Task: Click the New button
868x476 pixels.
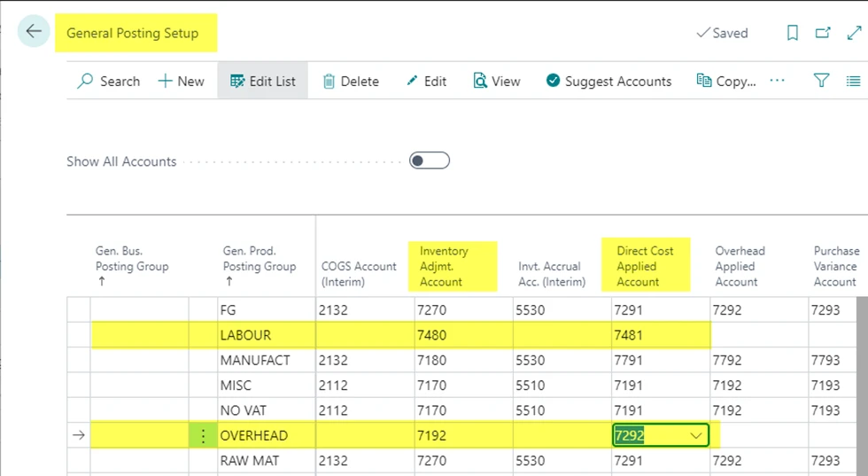Action: point(181,81)
